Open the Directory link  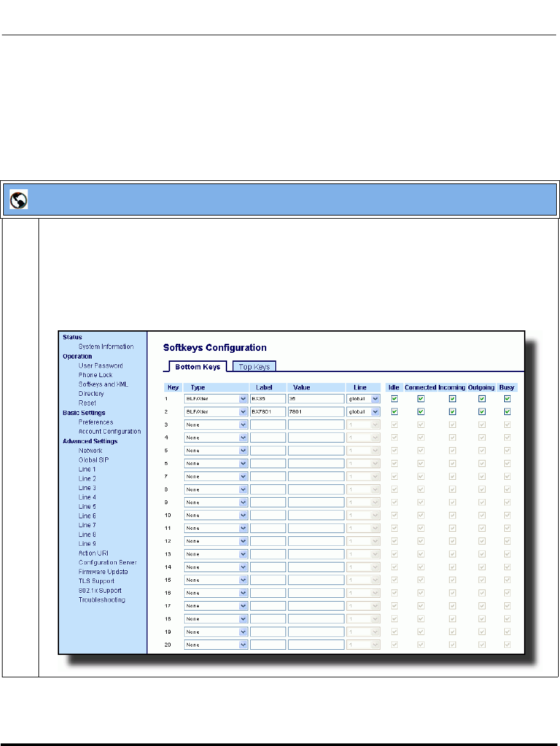tap(91, 393)
